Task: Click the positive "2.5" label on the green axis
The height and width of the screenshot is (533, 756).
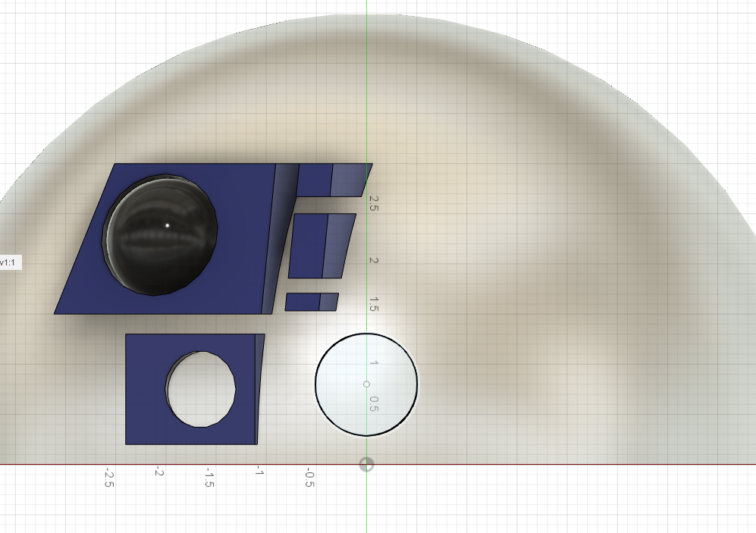Action: pos(374,203)
